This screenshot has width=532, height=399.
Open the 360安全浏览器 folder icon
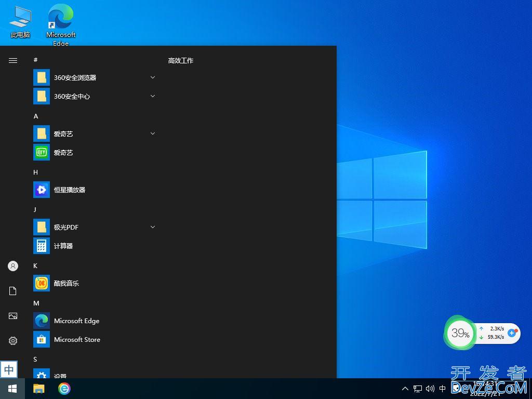42,77
